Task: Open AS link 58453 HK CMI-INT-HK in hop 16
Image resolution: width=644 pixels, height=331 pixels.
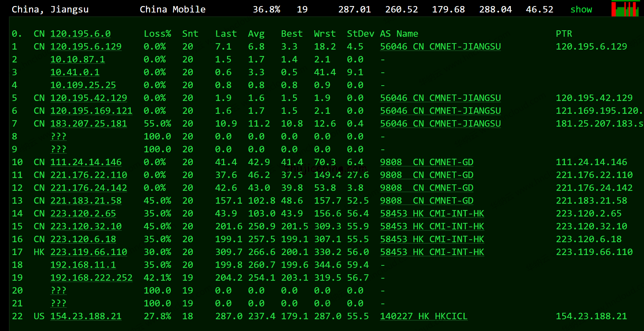Action: click(x=432, y=239)
